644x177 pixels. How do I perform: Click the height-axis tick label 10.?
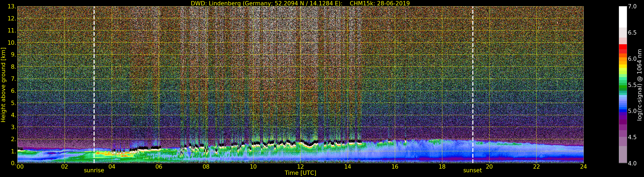pos(12,43)
